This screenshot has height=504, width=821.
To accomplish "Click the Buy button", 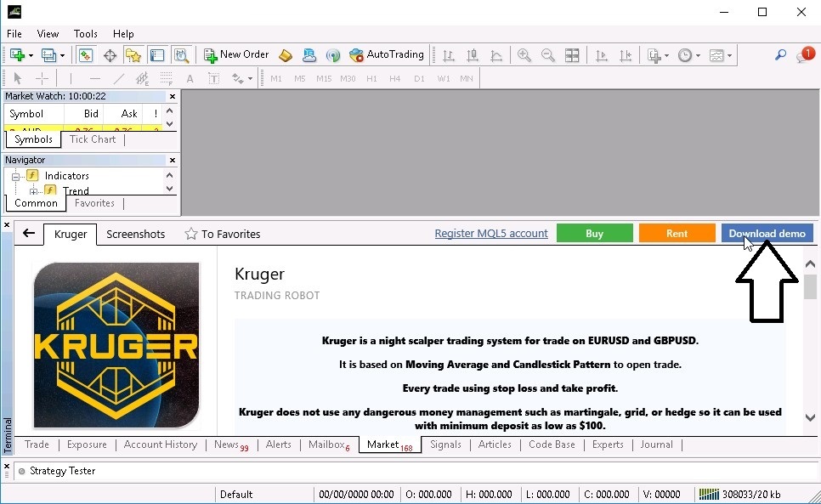I will (595, 234).
